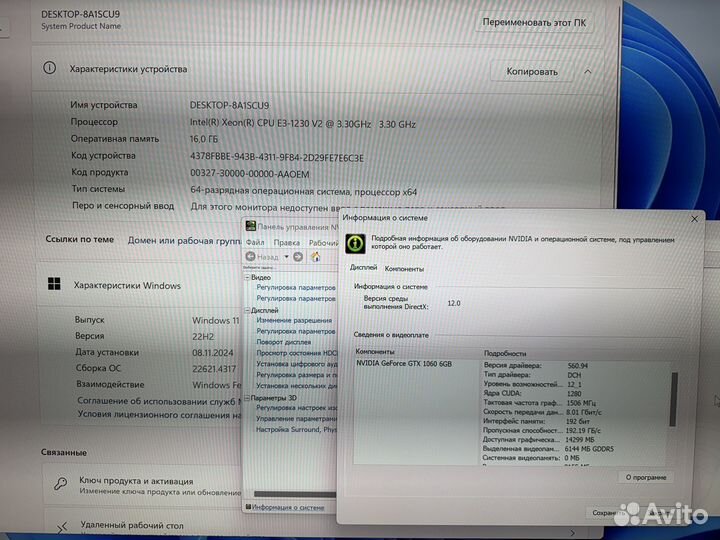Select NVIDIA GeForce GTX 1060 6GB component
The height and width of the screenshot is (540, 720).
coord(404,364)
